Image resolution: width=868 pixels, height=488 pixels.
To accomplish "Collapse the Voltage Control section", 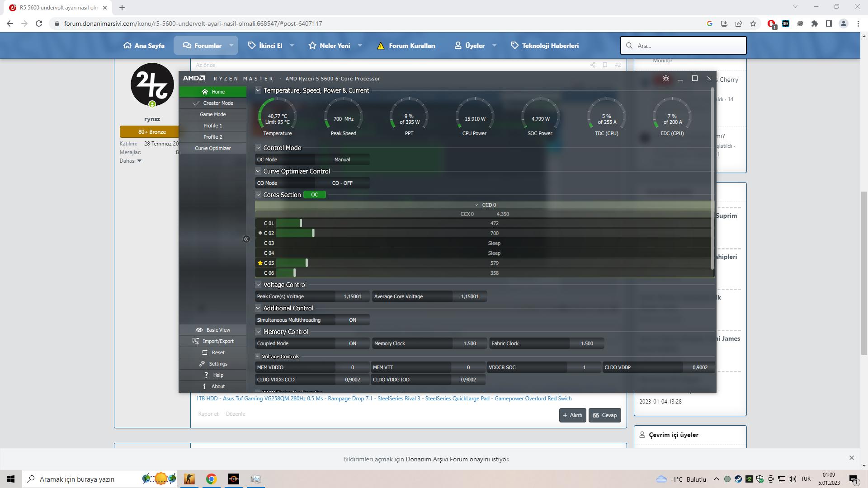I will point(258,285).
